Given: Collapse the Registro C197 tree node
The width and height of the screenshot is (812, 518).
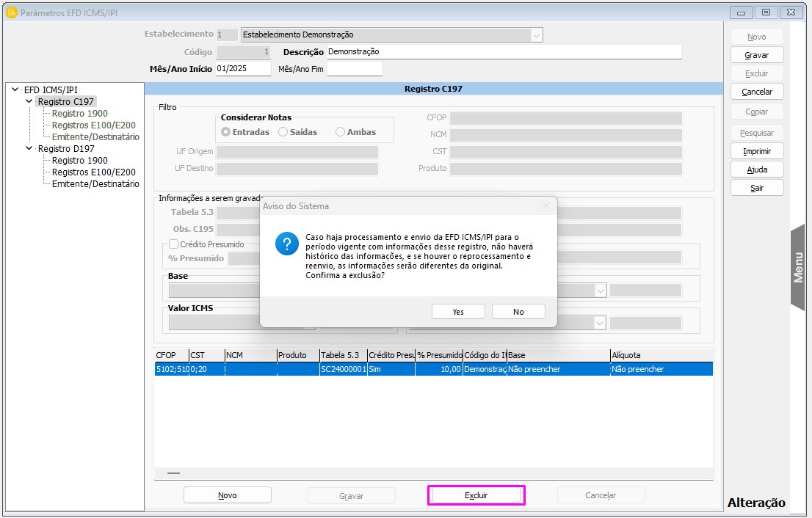Looking at the screenshot, I should pos(29,101).
